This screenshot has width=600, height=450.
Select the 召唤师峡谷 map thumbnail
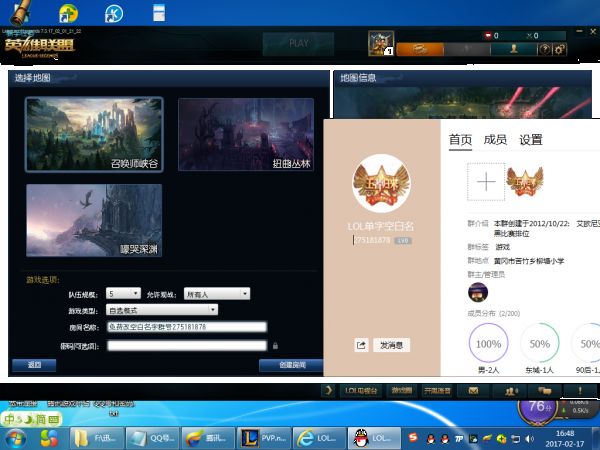(x=94, y=134)
